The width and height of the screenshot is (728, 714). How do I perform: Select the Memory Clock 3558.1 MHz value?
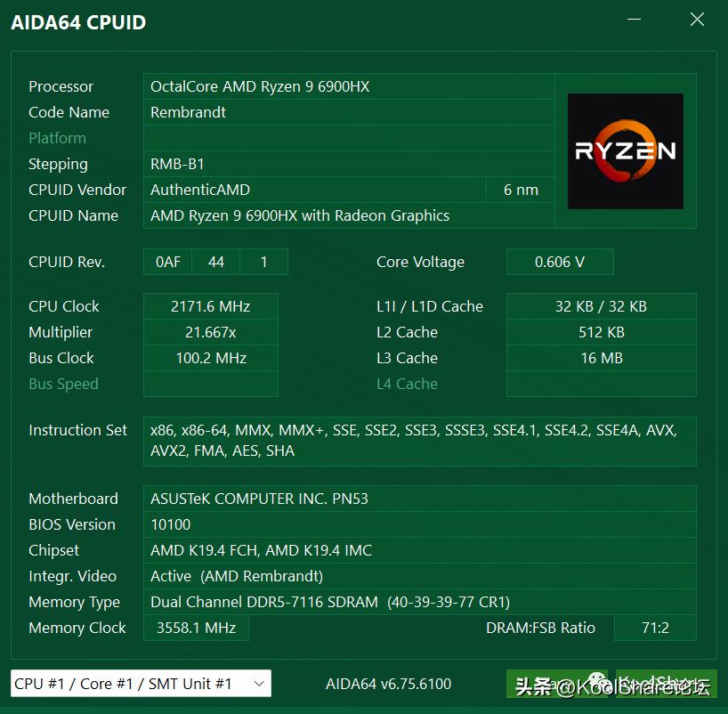tap(197, 628)
